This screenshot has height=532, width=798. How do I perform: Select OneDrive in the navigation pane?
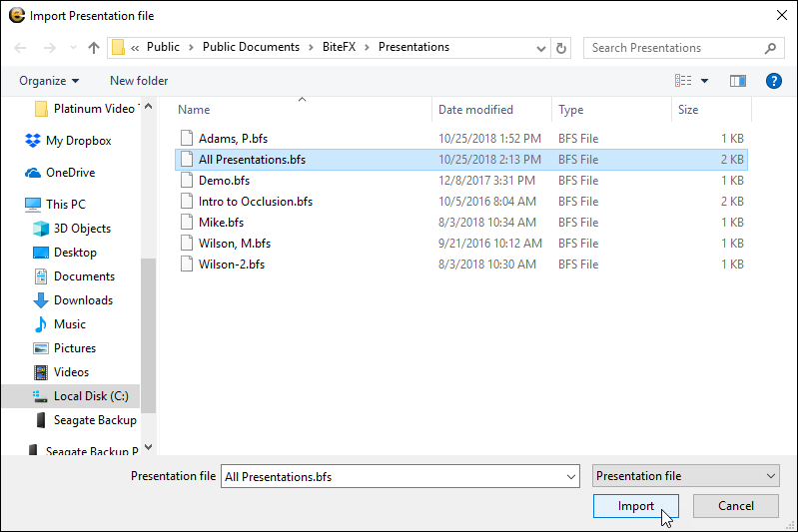click(x=70, y=173)
